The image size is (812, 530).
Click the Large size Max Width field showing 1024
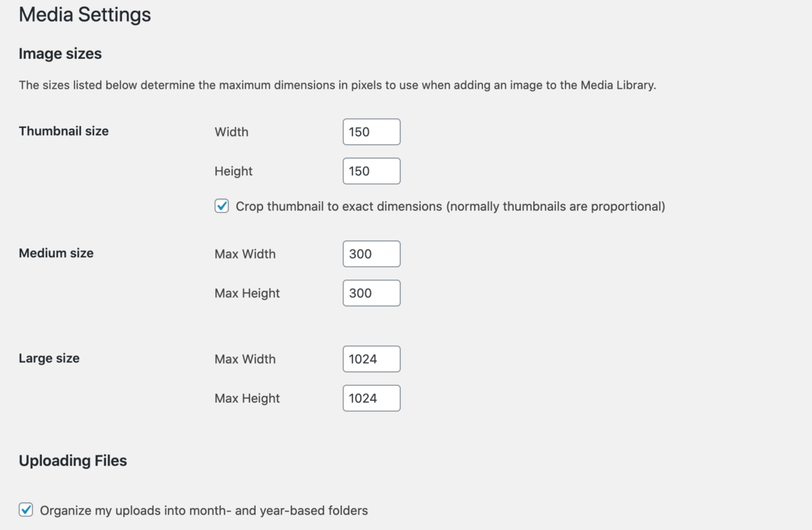(x=371, y=359)
